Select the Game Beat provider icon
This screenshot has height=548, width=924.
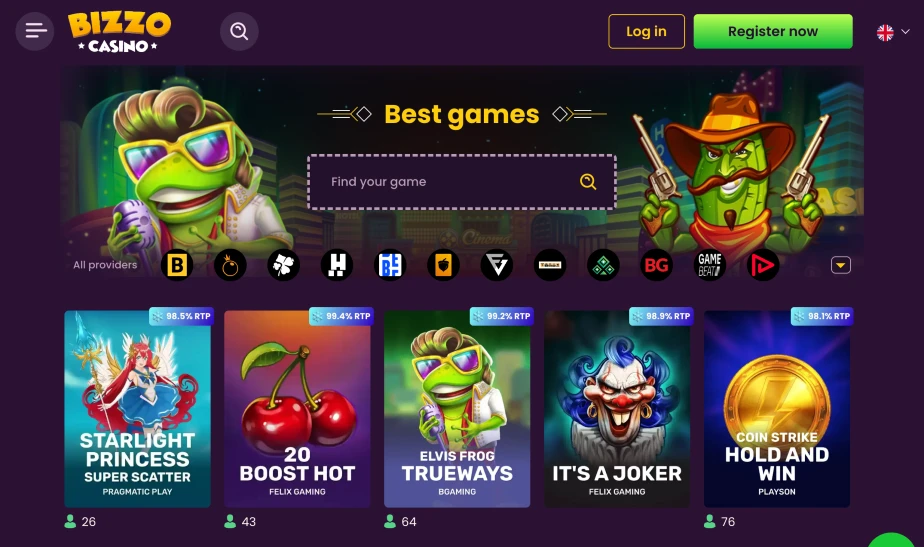point(710,265)
